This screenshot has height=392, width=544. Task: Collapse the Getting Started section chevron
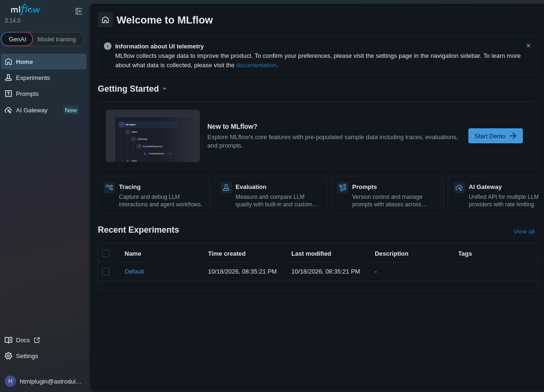[x=165, y=89]
